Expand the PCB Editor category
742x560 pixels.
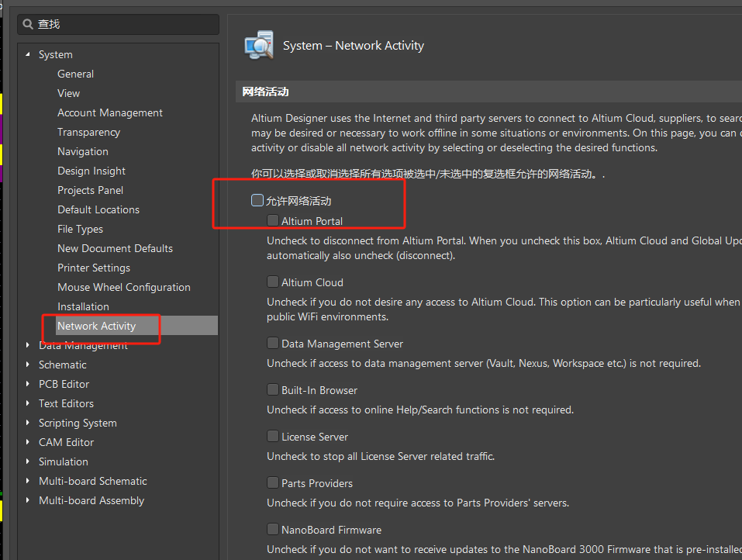(x=28, y=384)
